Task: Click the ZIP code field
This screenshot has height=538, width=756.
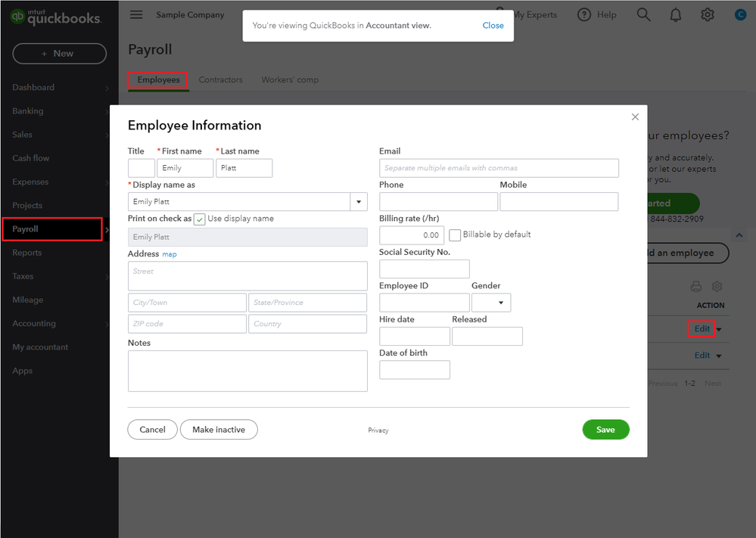Action: 187,324
